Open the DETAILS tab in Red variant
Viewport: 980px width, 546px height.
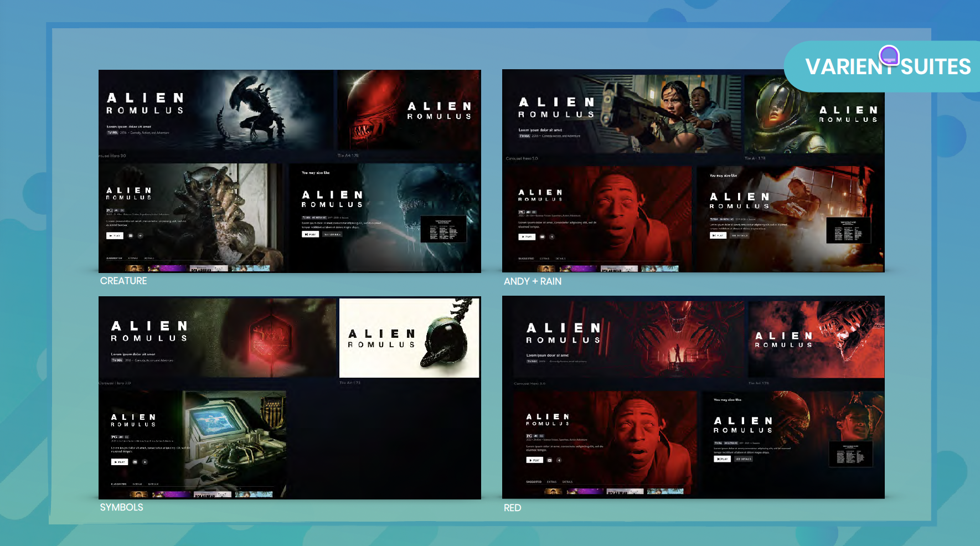coord(568,482)
